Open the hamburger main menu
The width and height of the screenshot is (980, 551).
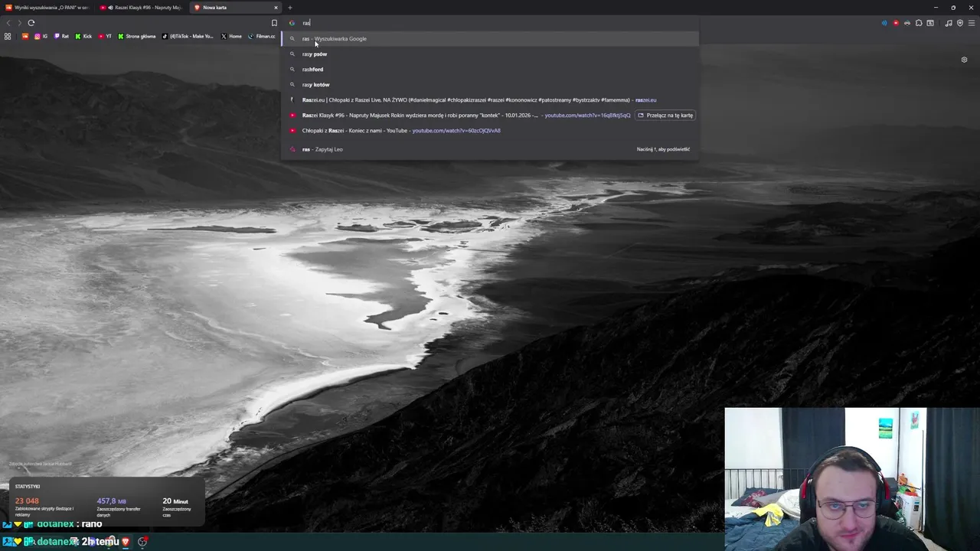point(972,23)
